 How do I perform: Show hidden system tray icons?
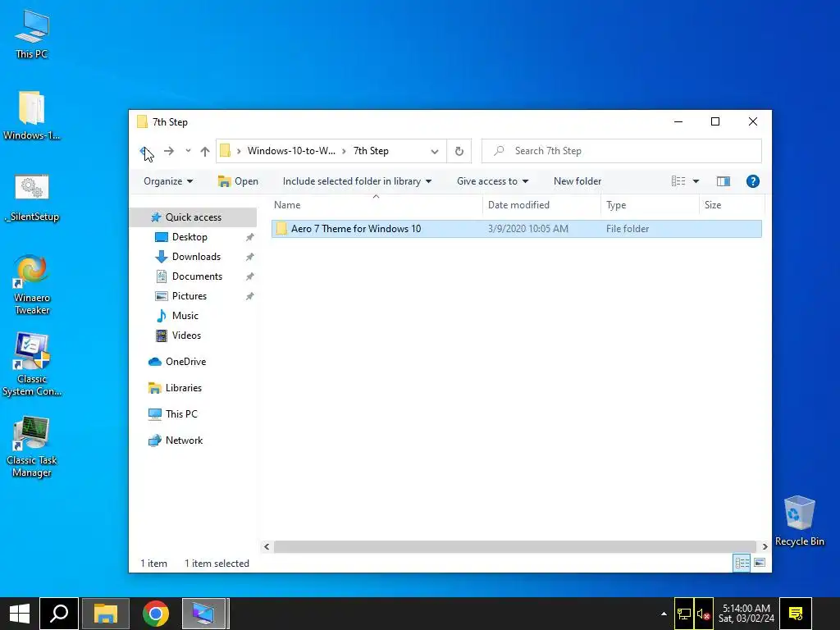[x=664, y=614]
